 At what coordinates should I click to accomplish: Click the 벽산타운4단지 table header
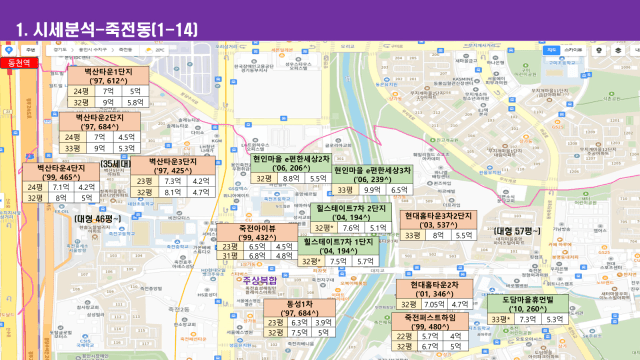tap(61, 172)
